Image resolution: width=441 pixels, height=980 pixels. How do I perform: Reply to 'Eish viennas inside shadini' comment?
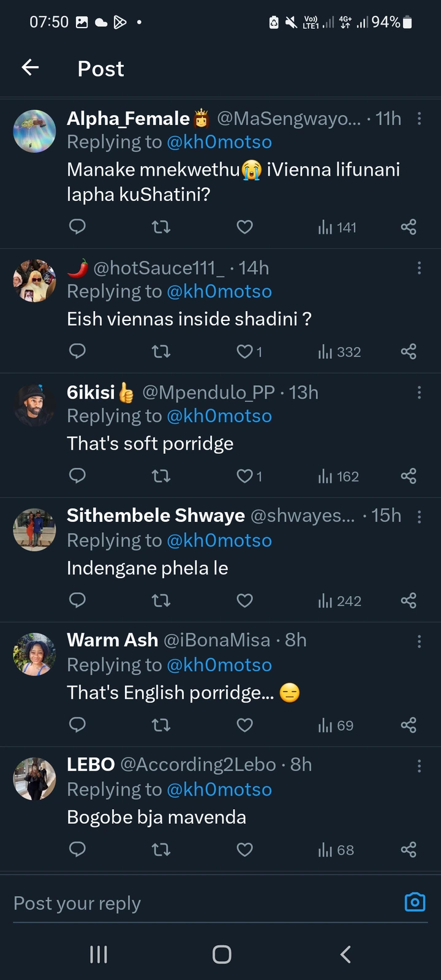[x=77, y=352]
